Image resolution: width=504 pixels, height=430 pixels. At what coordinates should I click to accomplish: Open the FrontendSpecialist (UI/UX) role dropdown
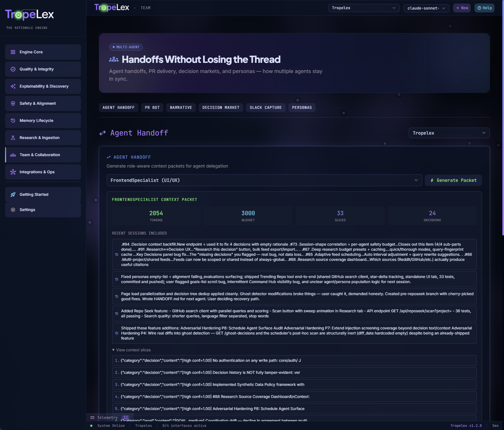264,180
